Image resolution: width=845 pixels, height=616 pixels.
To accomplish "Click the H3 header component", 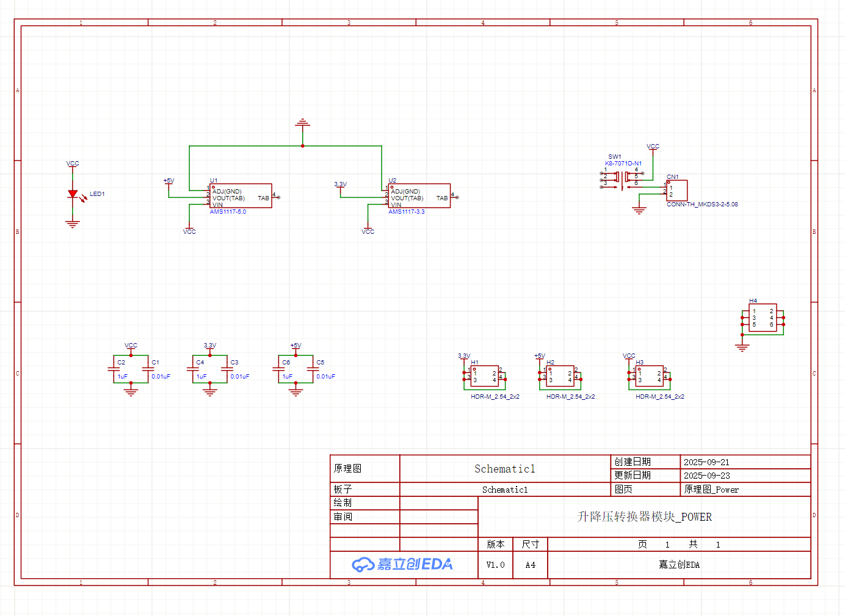I will [x=649, y=376].
